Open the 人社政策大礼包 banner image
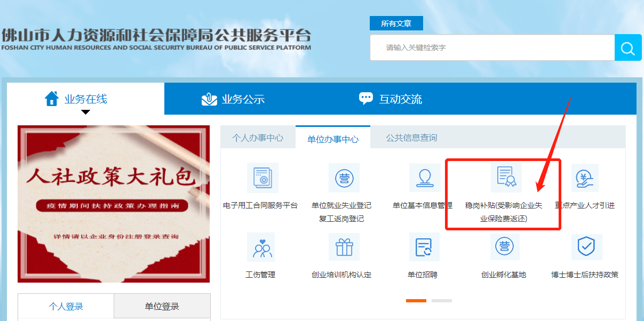Image resolution: width=644 pixels, height=321 pixels. click(114, 204)
